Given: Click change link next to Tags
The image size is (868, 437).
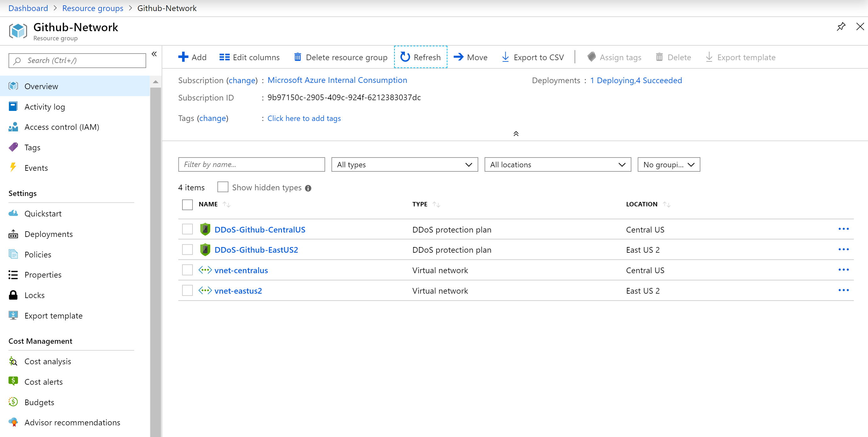Looking at the screenshot, I should tap(213, 118).
